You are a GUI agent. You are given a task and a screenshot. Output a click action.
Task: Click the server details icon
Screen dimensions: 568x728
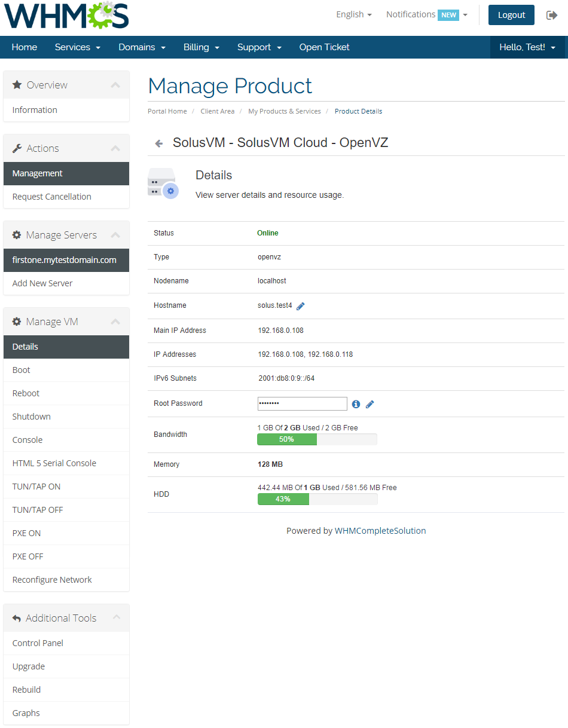[162, 183]
